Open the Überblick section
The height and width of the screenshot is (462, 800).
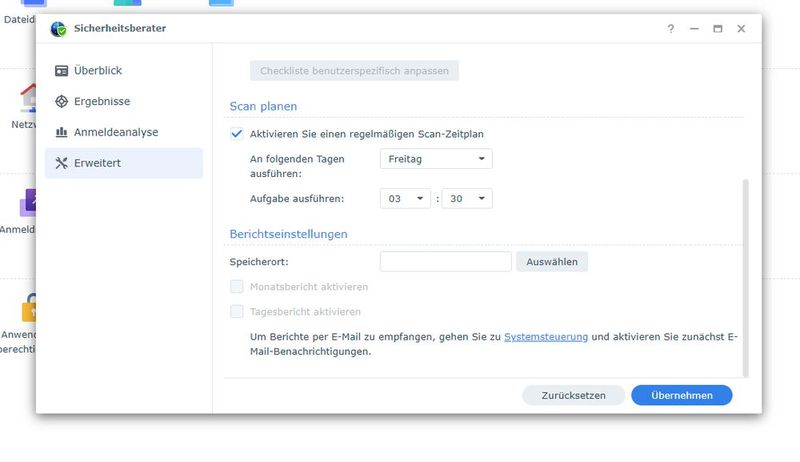(x=123, y=70)
